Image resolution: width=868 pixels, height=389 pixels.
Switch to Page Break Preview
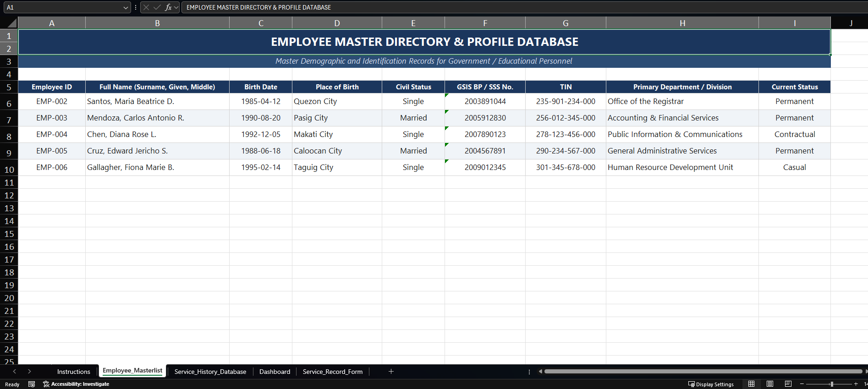coord(788,384)
